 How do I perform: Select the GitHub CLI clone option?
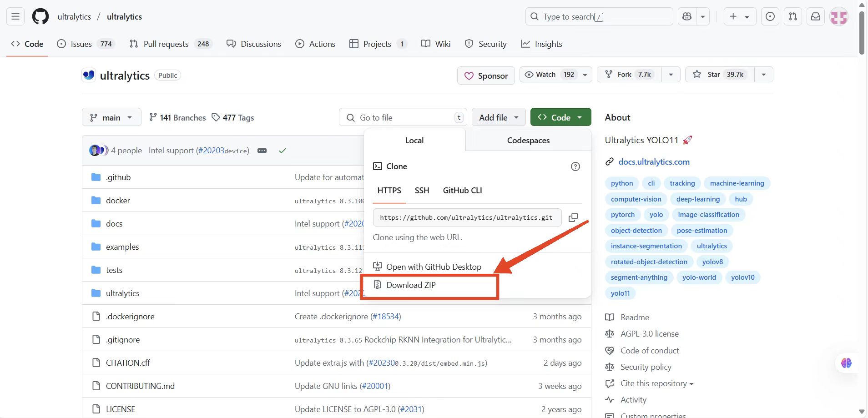pyautogui.click(x=462, y=191)
